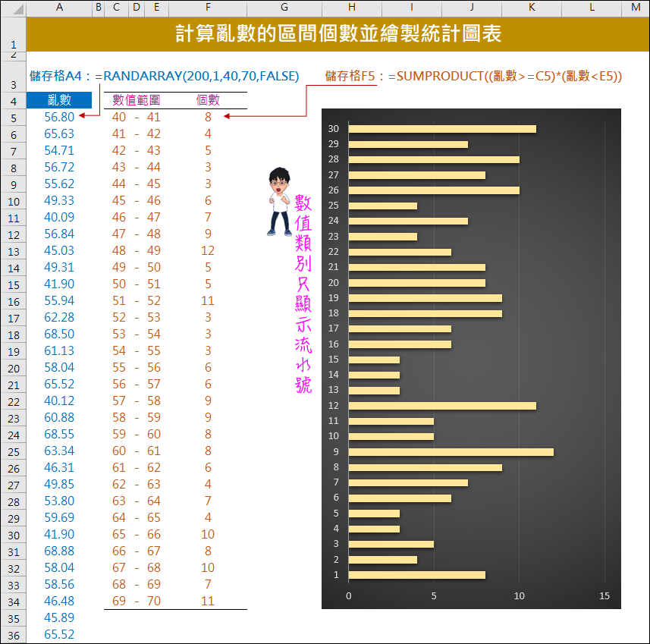Select column K header
The height and width of the screenshot is (644, 650).
[x=532, y=7]
